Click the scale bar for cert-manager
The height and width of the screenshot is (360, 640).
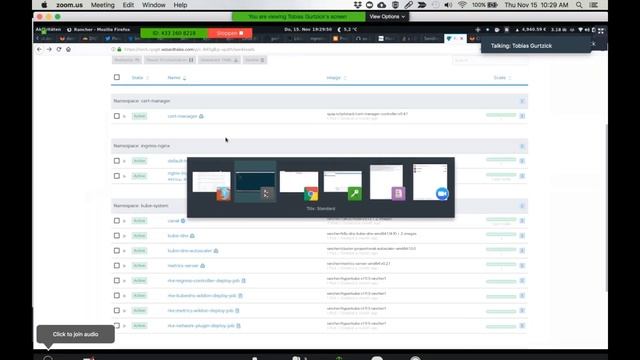(501, 115)
